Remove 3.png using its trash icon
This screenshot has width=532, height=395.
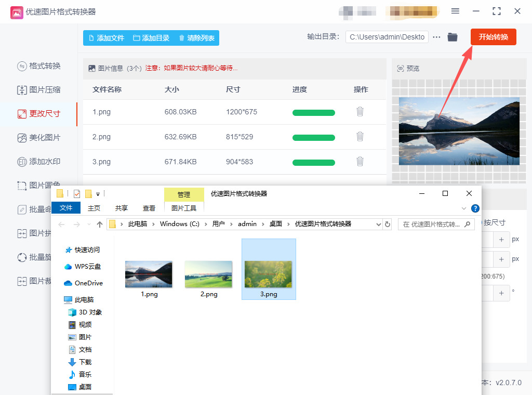coord(360,162)
